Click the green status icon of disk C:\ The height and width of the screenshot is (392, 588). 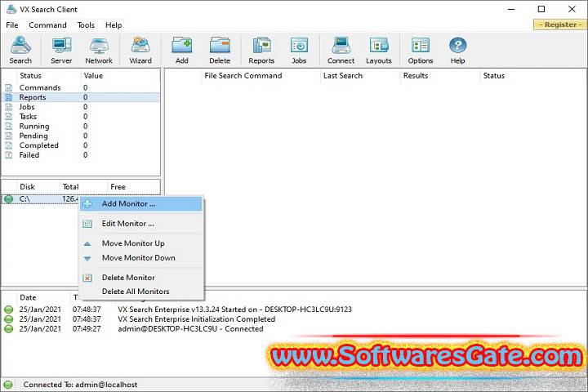click(9, 198)
